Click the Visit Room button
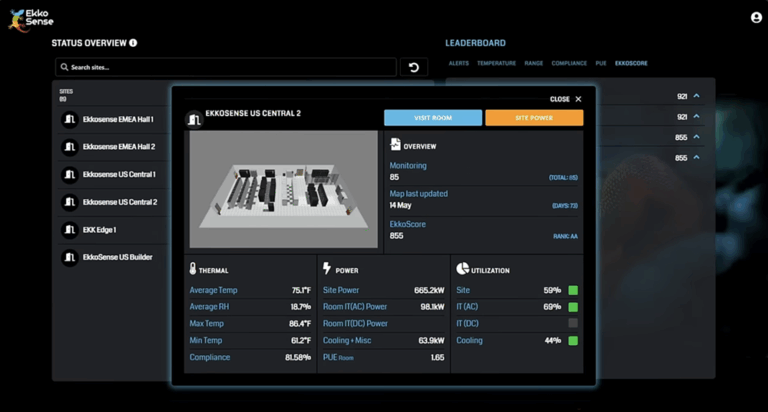This screenshot has height=412, width=768. (x=433, y=118)
